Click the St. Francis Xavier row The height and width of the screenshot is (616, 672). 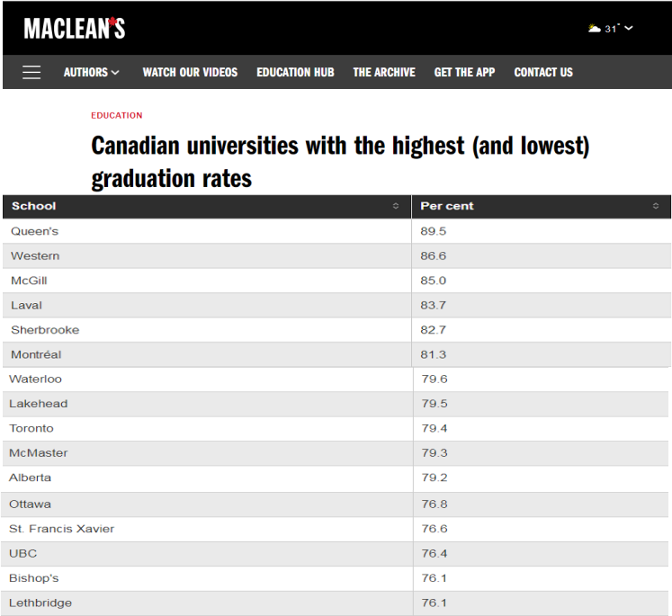tap(62, 529)
